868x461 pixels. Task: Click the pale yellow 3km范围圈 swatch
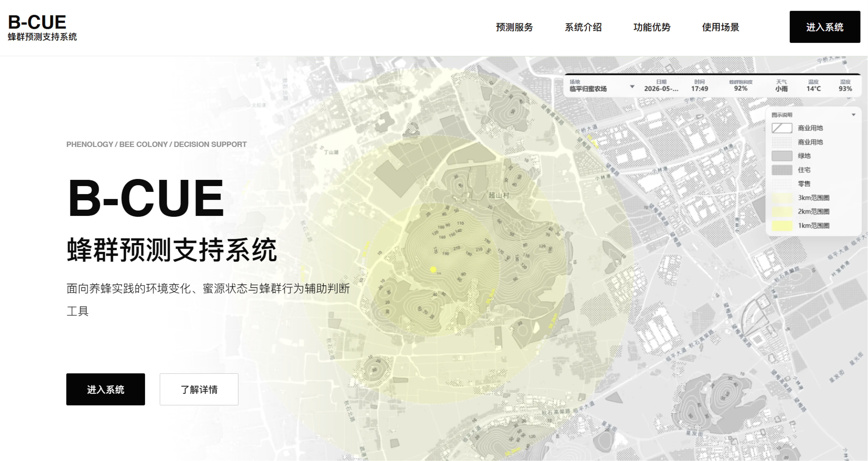(x=782, y=197)
